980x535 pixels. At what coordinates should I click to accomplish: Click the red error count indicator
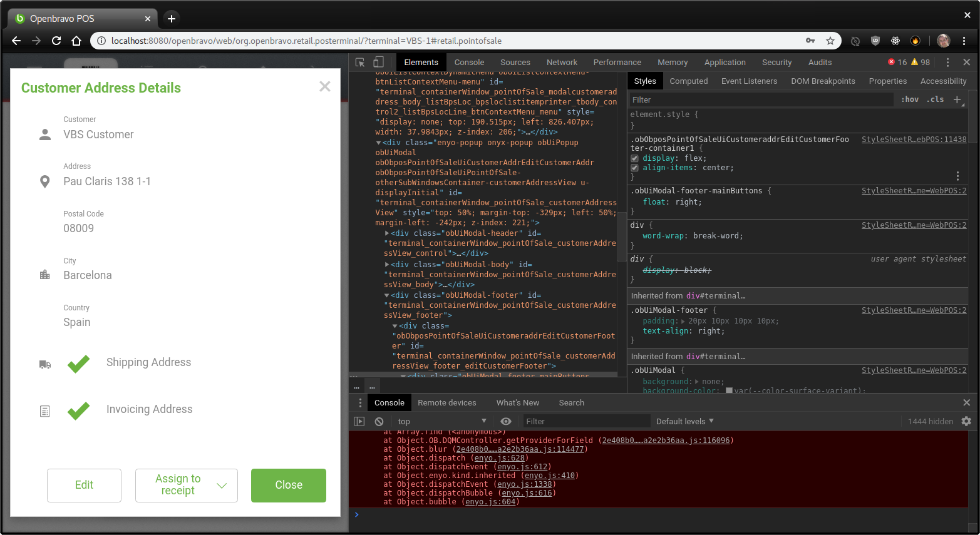[897, 62]
